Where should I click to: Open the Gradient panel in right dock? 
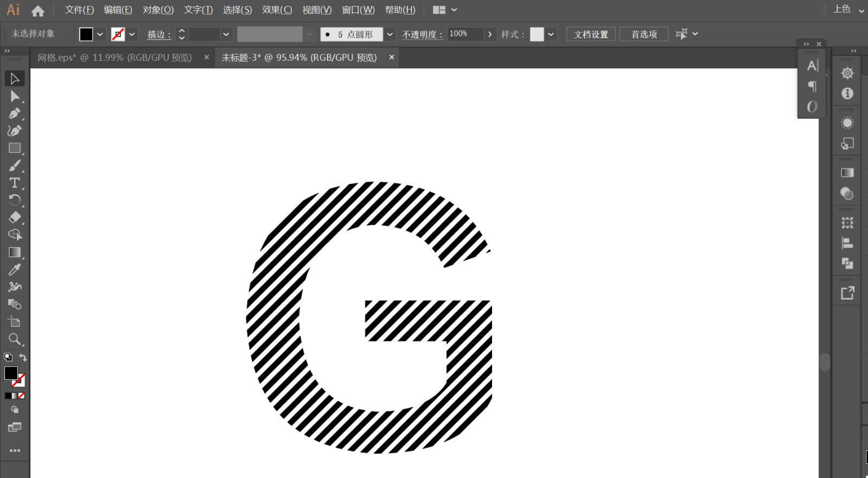[847, 173]
